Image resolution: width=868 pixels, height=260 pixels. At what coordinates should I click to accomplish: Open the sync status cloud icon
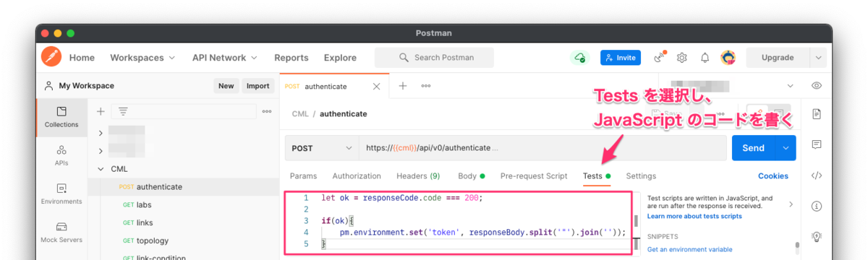coord(579,58)
